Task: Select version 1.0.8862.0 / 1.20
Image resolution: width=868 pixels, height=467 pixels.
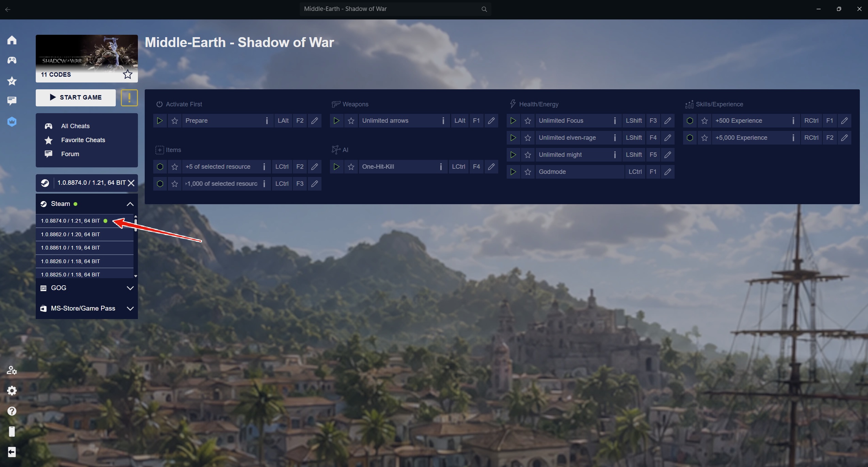Action: coord(84,235)
